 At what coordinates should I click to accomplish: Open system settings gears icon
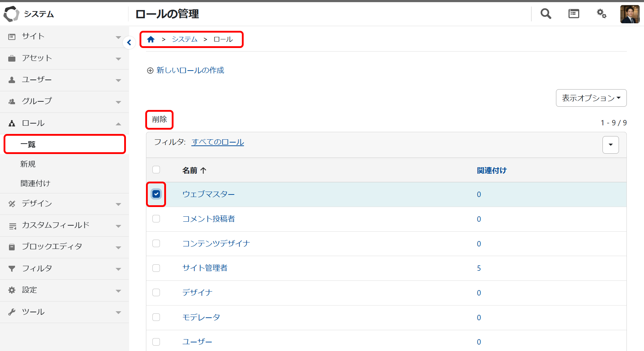(x=601, y=14)
